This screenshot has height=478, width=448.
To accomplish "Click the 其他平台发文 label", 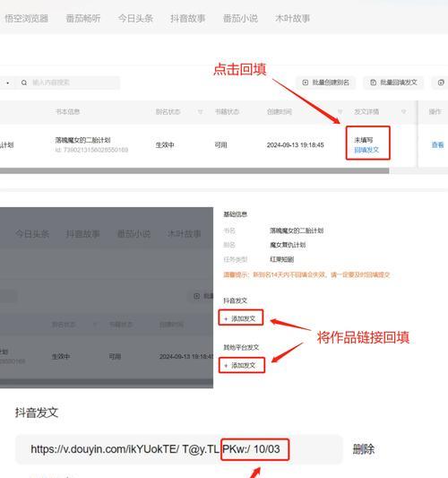I will (x=241, y=347).
